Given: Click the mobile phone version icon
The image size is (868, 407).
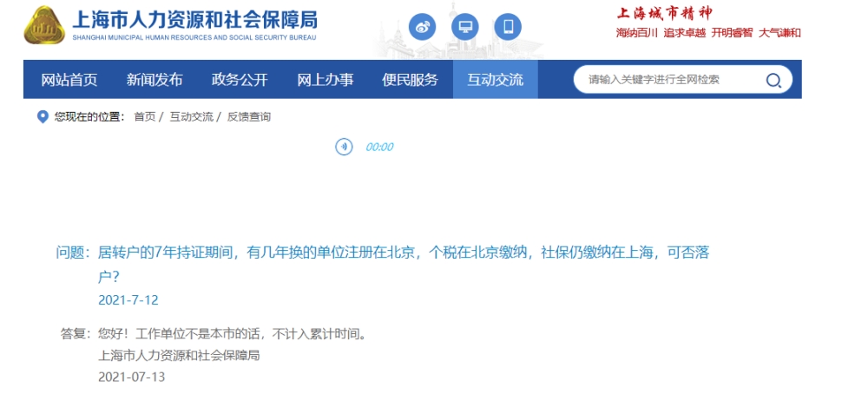Looking at the screenshot, I should 508,27.
